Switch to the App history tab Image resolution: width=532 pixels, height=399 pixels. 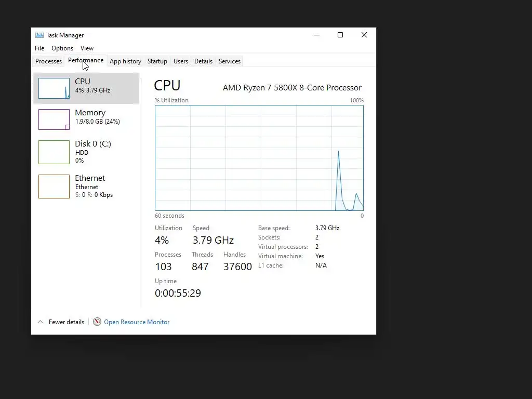click(125, 61)
